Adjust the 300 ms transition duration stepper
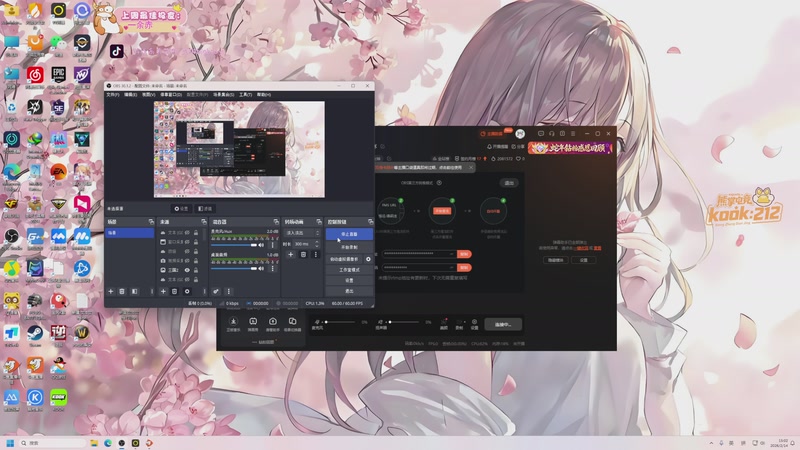Screen dimensions: 800x450 pyautogui.click(x=317, y=244)
